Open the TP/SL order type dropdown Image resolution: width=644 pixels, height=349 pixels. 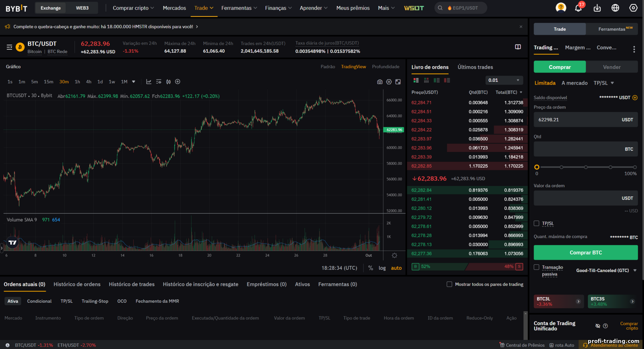(604, 83)
